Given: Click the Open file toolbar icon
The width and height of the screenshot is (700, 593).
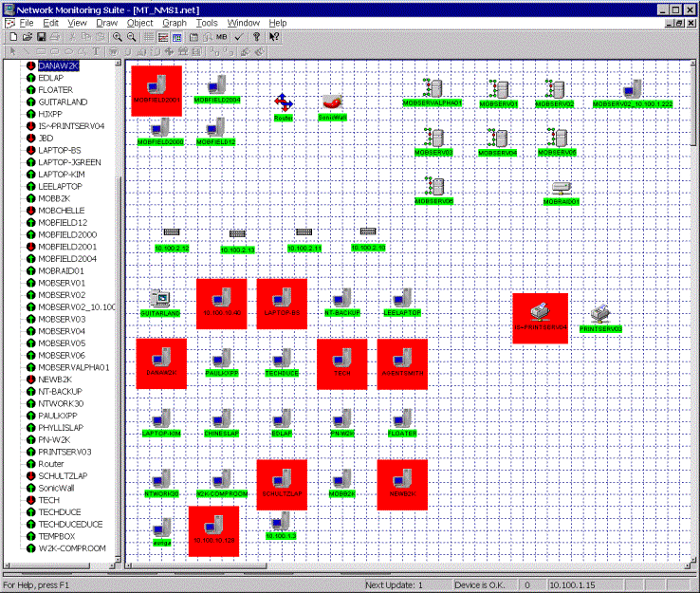Looking at the screenshot, I should coord(27,36).
